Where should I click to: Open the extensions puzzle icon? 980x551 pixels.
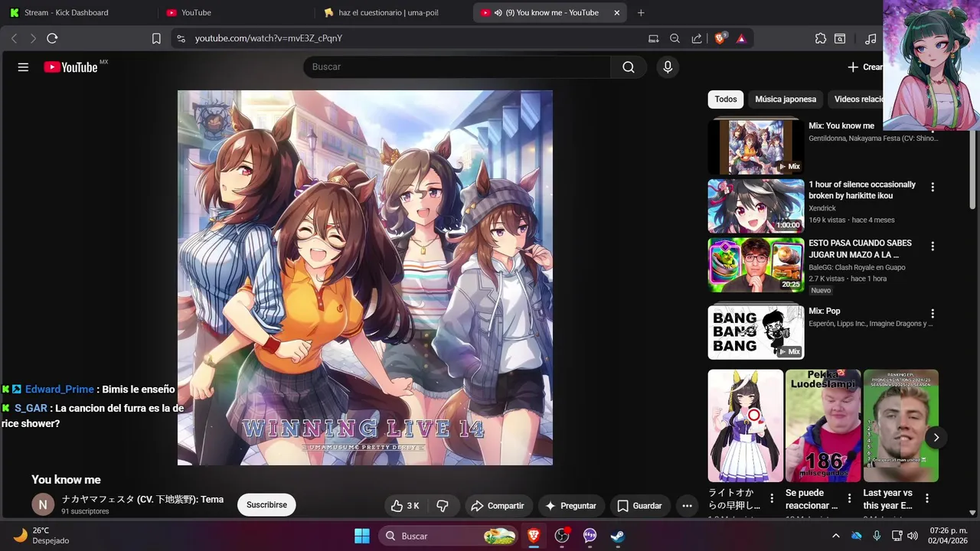[x=821, y=38]
